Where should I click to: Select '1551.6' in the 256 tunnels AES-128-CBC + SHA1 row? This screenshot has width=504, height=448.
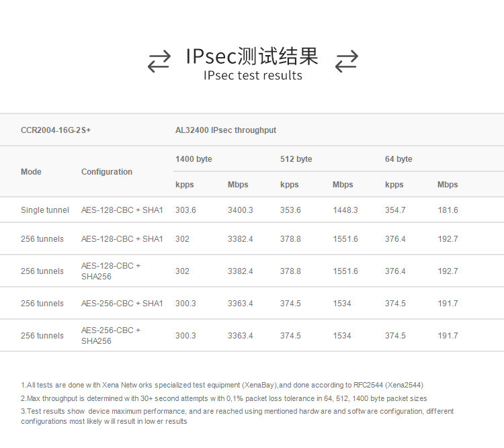(345, 239)
